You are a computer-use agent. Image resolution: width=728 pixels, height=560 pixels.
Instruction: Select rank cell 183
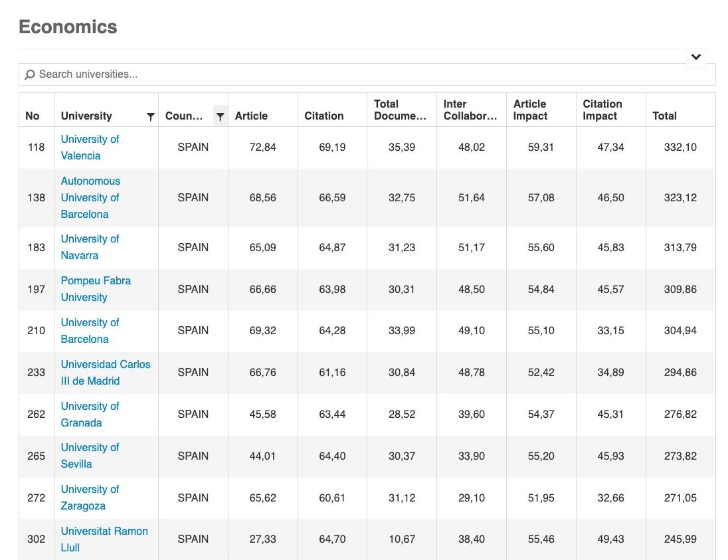(37, 248)
